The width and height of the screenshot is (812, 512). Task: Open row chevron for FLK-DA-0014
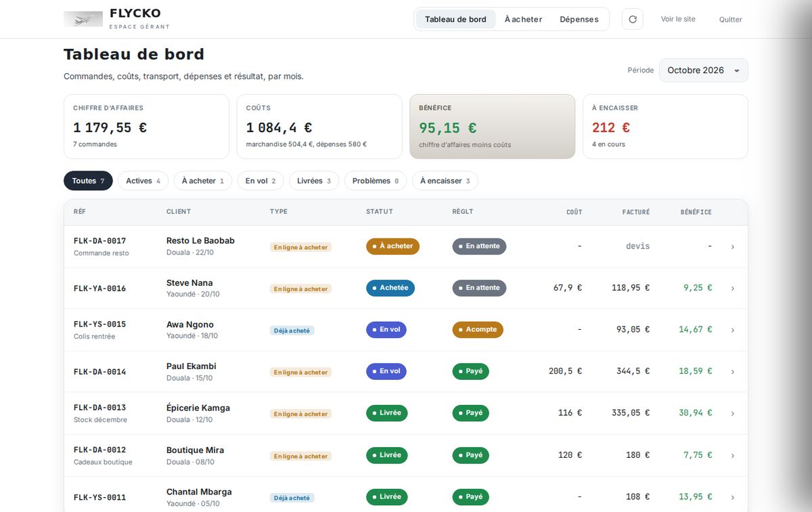point(732,372)
